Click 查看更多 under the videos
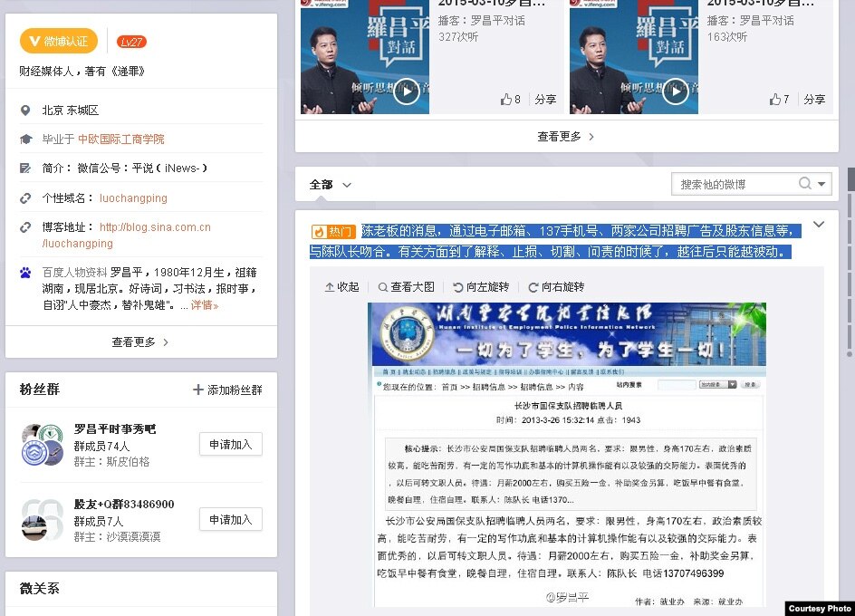855x616 pixels. coord(566,137)
